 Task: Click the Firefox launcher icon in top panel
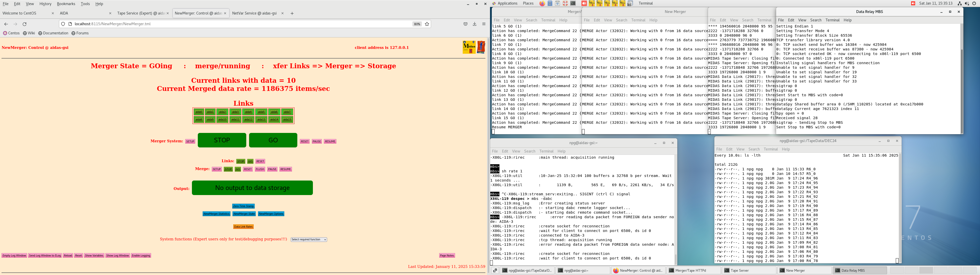tap(542, 3)
